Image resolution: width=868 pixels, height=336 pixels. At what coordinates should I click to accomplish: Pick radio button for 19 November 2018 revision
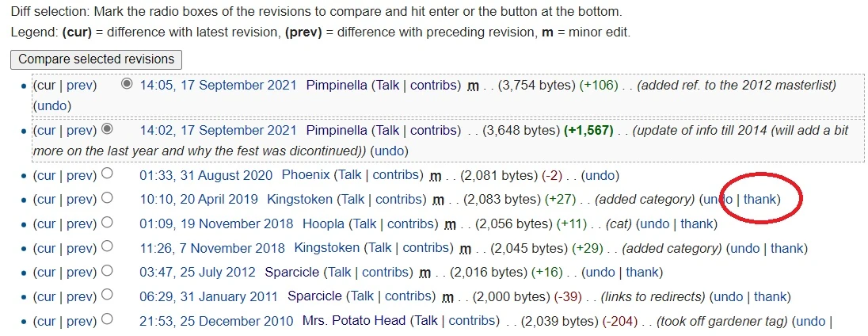pyautogui.click(x=108, y=222)
